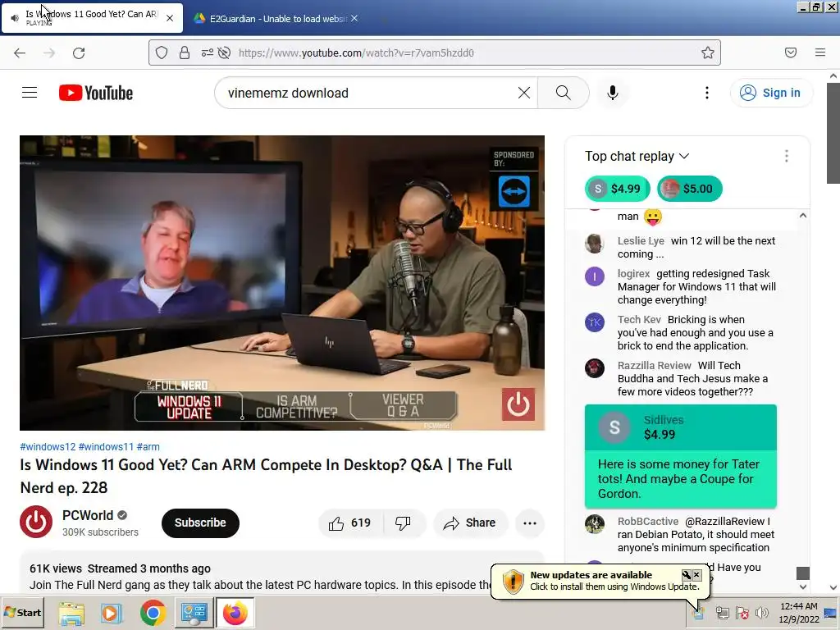840x630 pixels.
Task: Open tracking protection shield icon
Action: point(162,52)
